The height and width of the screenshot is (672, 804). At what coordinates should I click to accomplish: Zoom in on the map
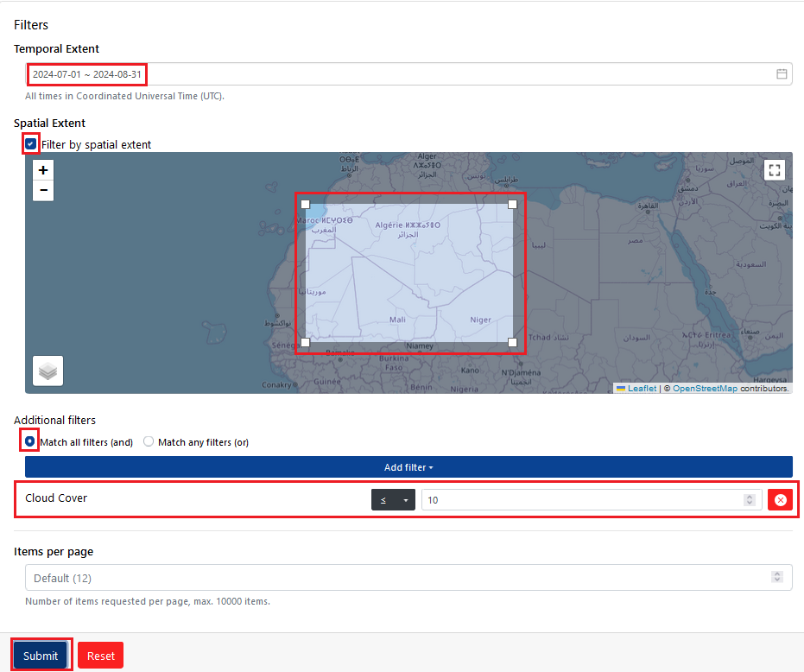click(x=43, y=170)
